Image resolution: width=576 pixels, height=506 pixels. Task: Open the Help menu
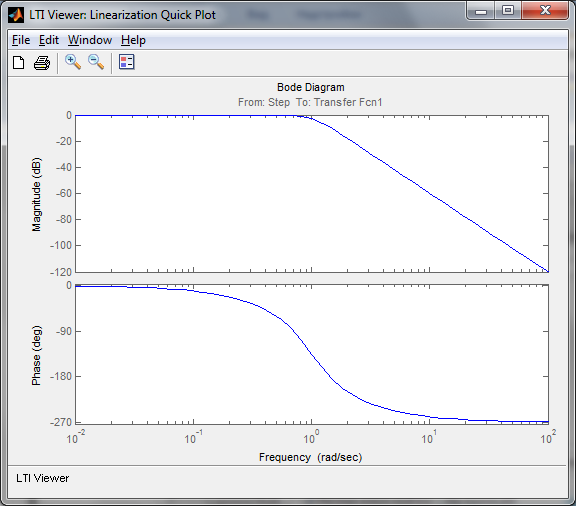pos(133,40)
